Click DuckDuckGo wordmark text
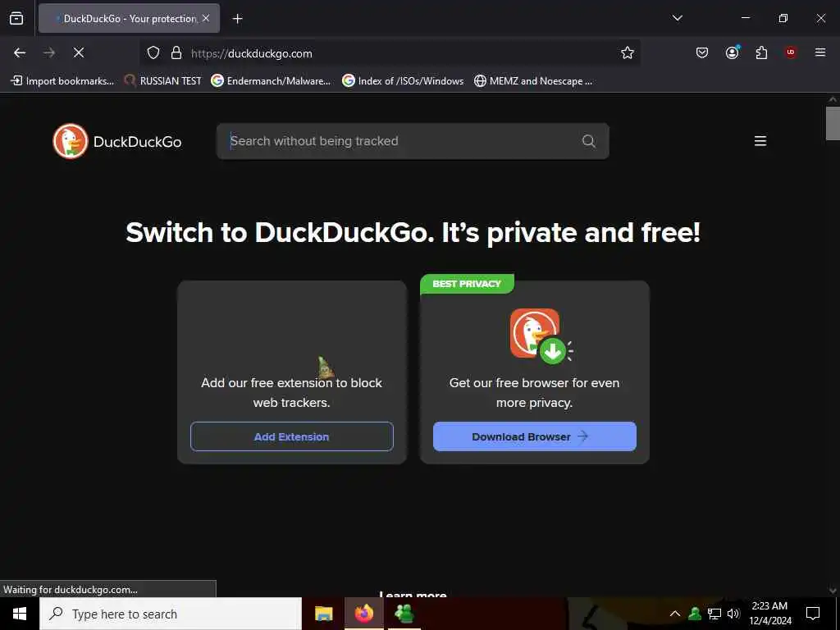 point(138,142)
